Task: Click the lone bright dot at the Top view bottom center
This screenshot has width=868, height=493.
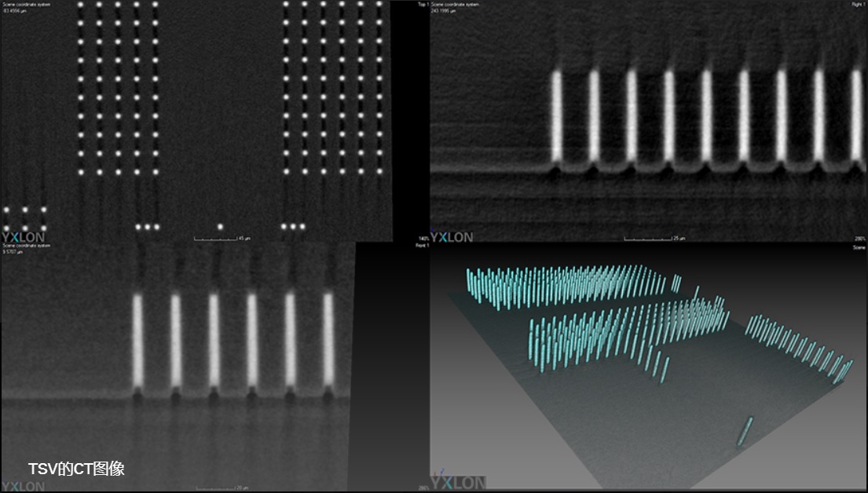Action: pyautogui.click(x=220, y=227)
